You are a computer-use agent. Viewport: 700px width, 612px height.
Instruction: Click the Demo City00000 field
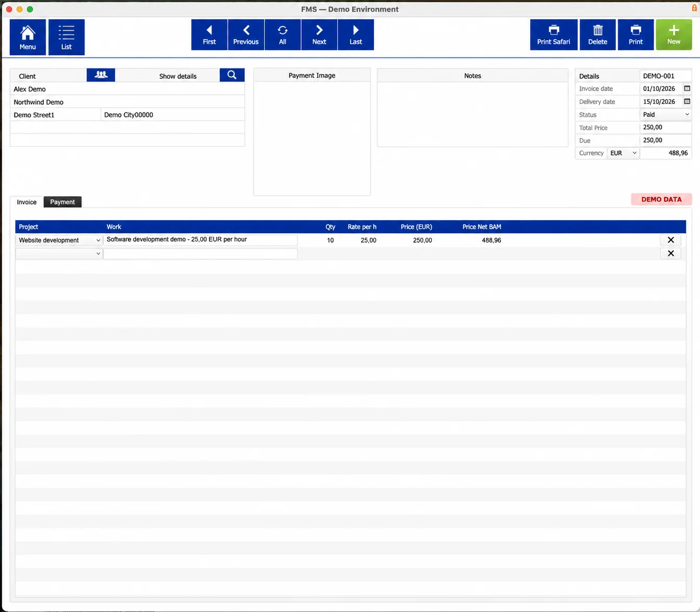coord(173,115)
